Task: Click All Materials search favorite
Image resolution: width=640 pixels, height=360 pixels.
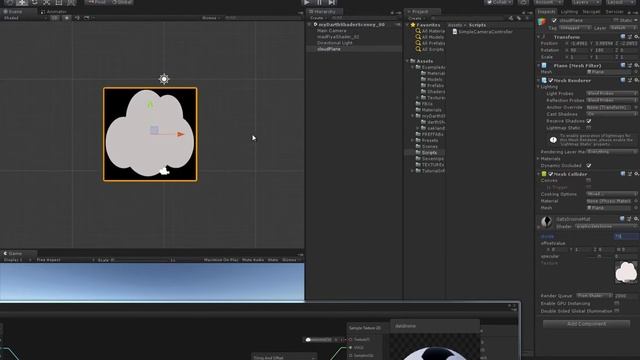Action: coord(430,31)
